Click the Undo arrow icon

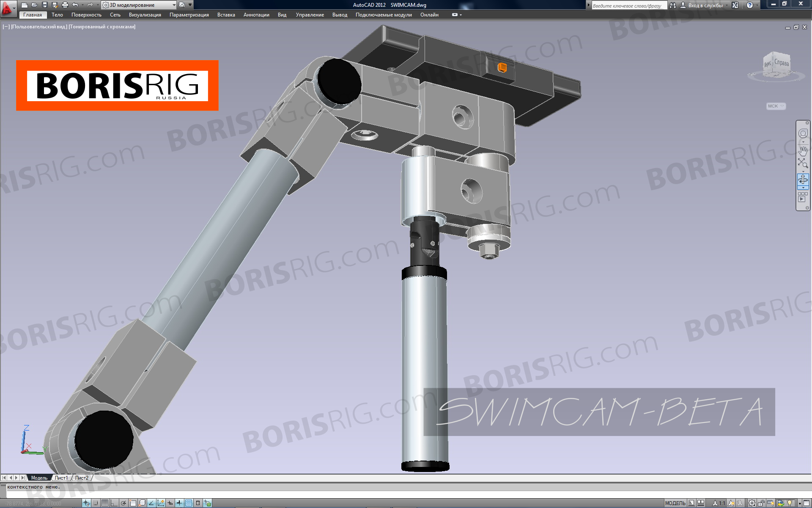tap(75, 5)
